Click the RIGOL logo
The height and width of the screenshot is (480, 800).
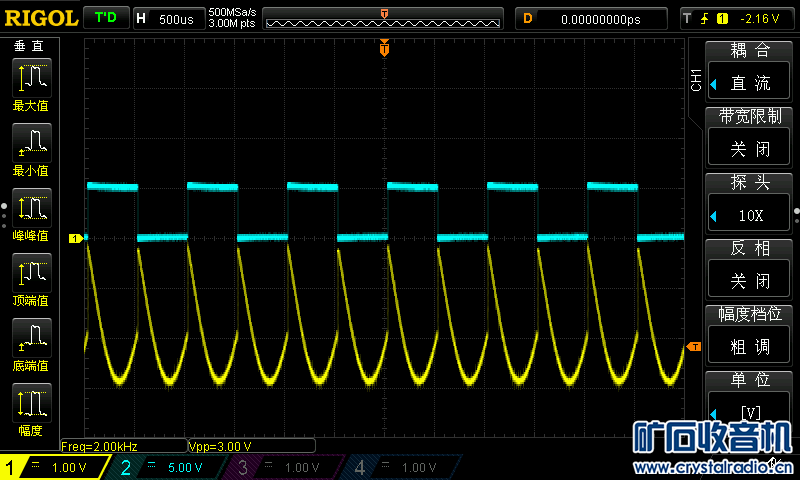(x=41, y=18)
